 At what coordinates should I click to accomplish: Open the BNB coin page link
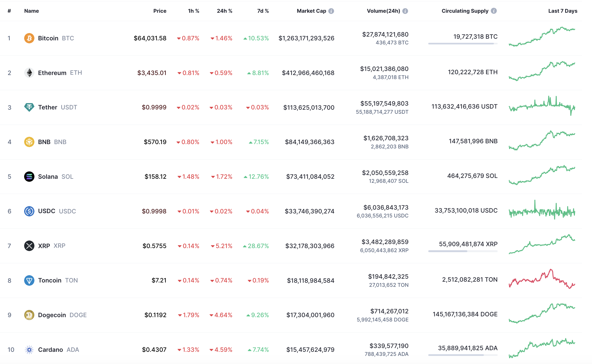coord(44,142)
